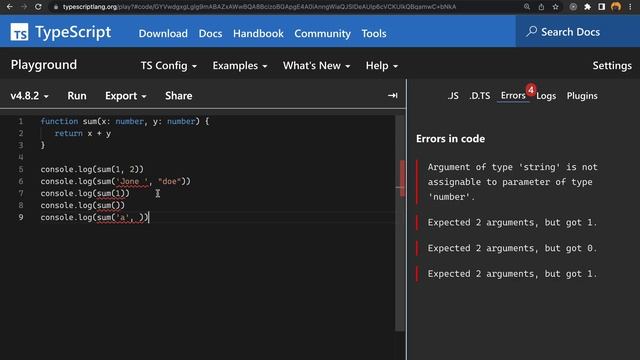The width and height of the screenshot is (640, 360).
Task: Click the 'Expected 2 arguments, but got 0' error
Action: coord(512,248)
